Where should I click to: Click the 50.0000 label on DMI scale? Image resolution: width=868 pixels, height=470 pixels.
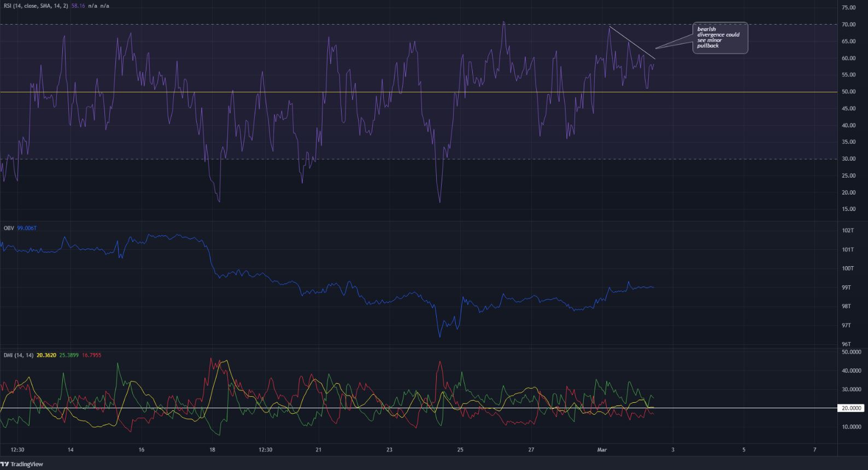point(851,352)
